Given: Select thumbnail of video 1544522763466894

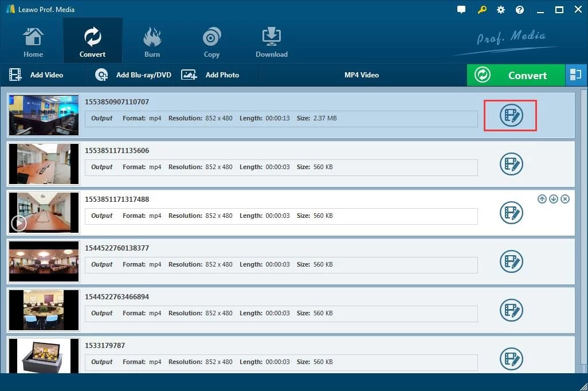Looking at the screenshot, I should pos(44,310).
